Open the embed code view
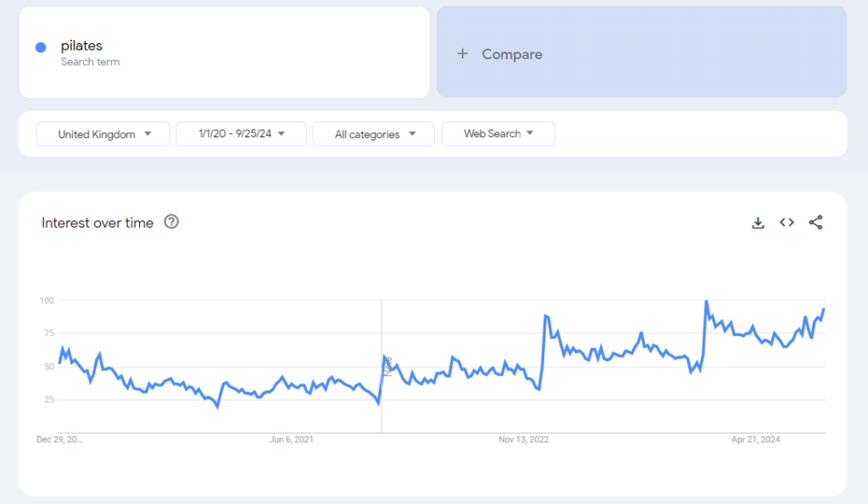The height and width of the screenshot is (504, 868). 787,222
